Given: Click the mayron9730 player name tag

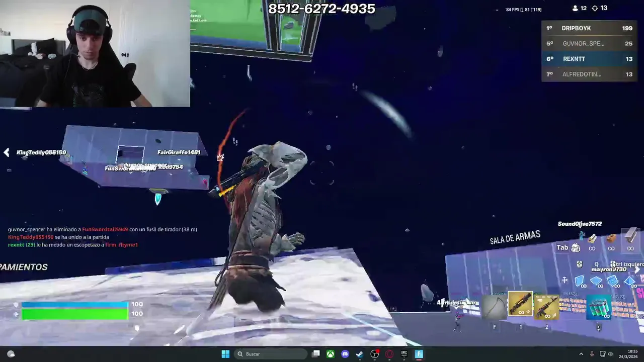Looking at the screenshot, I should pyautogui.click(x=608, y=269).
